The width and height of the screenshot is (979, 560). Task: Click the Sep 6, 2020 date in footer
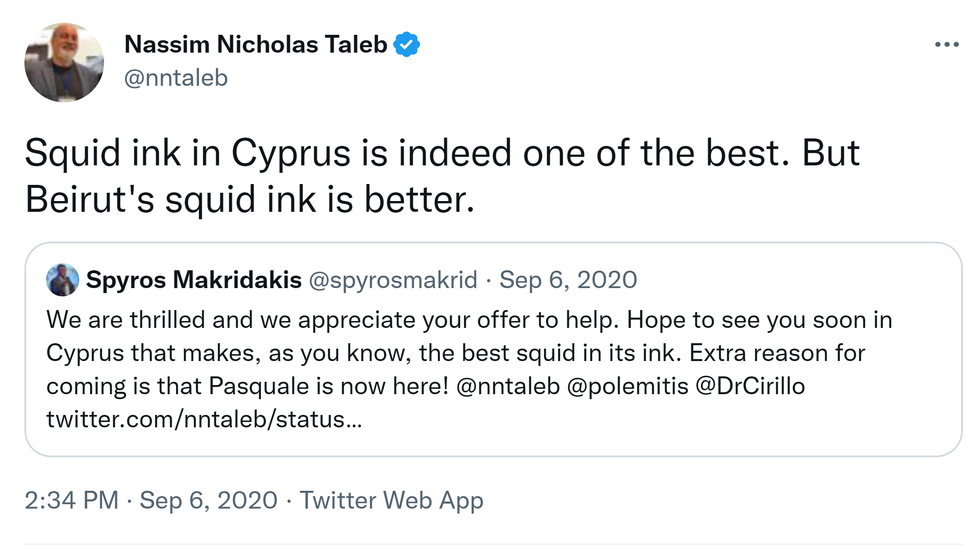[208, 500]
